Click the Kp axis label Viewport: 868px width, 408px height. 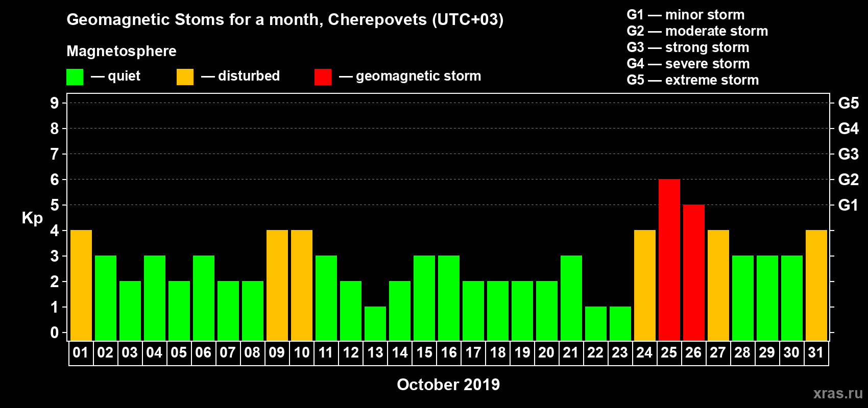(x=32, y=218)
